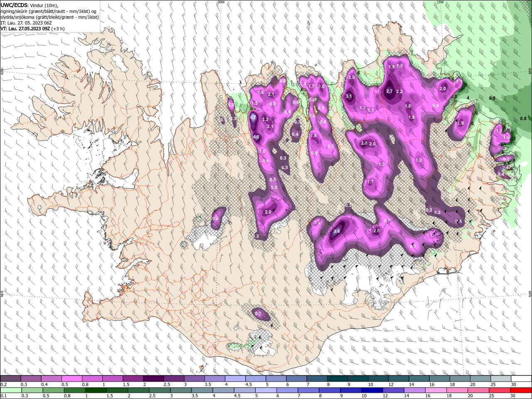Select the white swatch ending the snow scale
This screenshot has width=532, height=399.
(x=521, y=379)
